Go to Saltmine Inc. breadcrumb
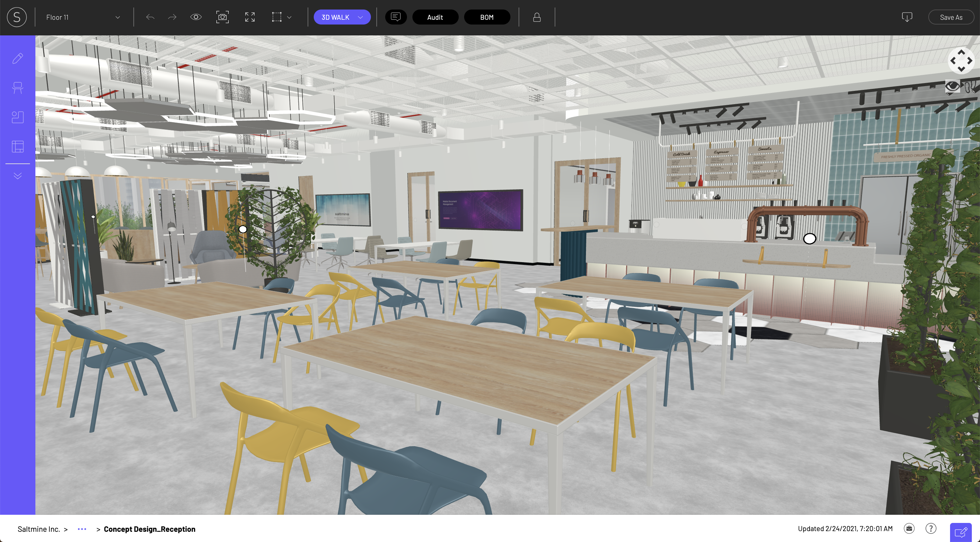The width and height of the screenshot is (980, 542). coord(38,529)
